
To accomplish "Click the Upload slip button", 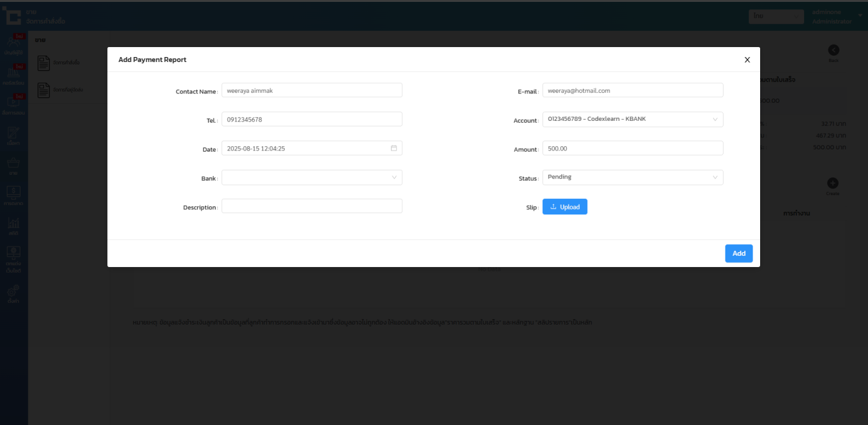I will click(x=564, y=207).
